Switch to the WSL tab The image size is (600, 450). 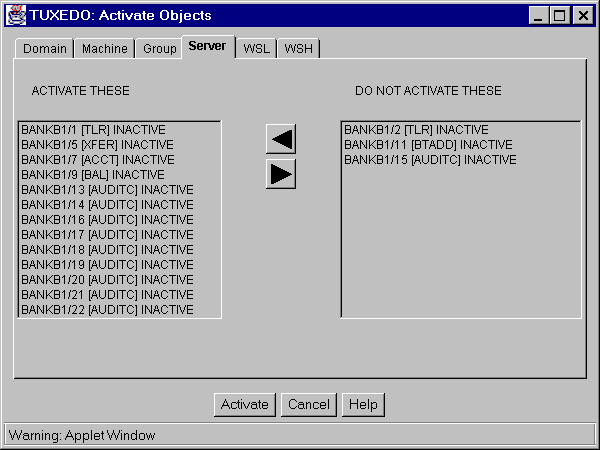256,49
